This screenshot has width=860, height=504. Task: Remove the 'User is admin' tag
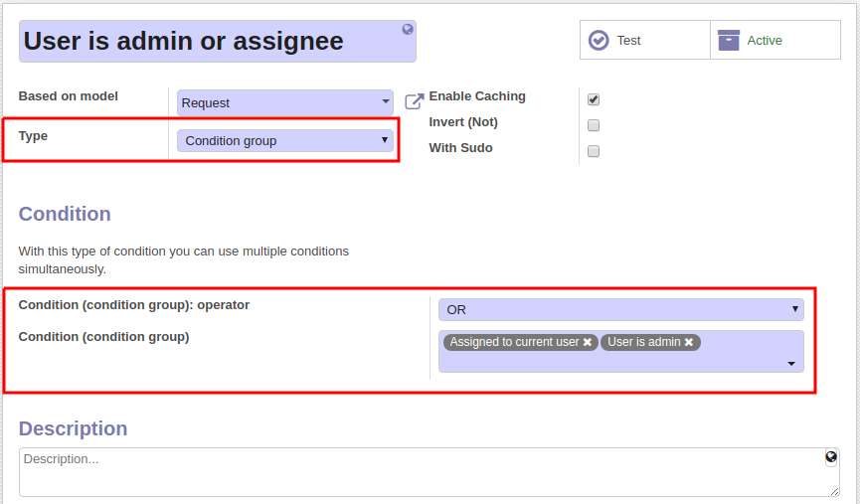pyautogui.click(x=688, y=342)
